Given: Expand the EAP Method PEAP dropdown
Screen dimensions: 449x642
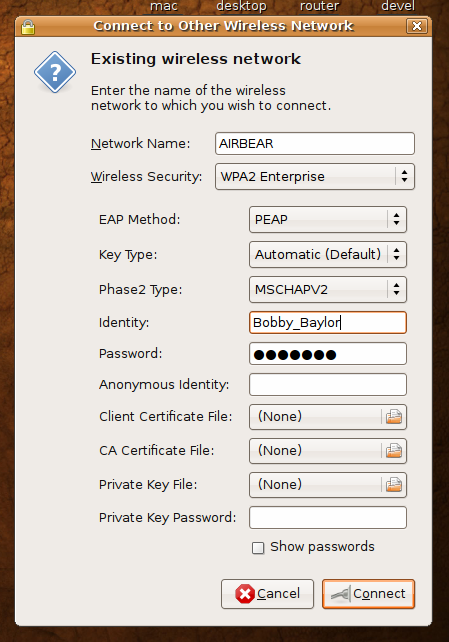Looking at the screenshot, I should coord(327,219).
